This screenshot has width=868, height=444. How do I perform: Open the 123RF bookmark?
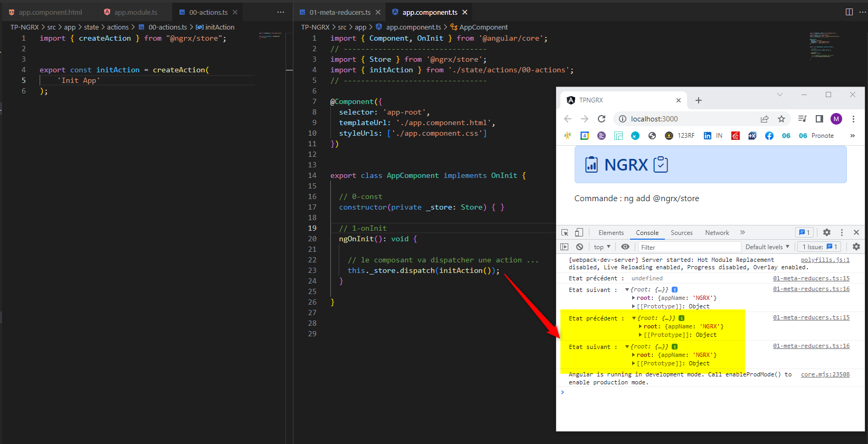click(680, 136)
